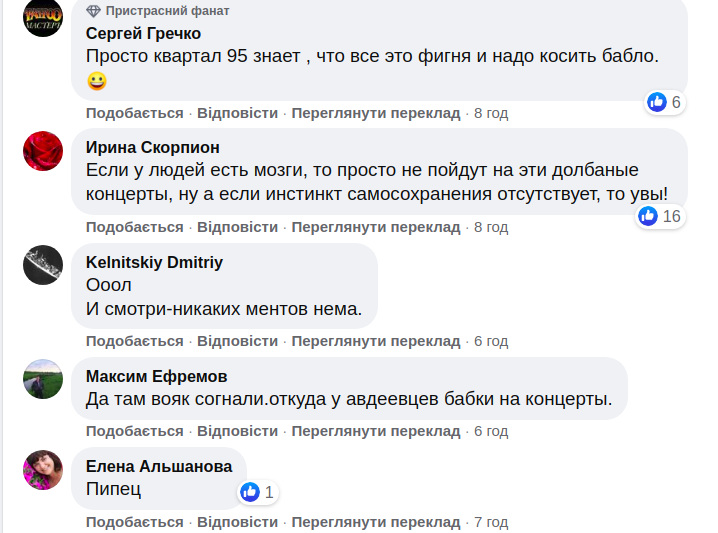Viewport: 718px width, 533px height.
Task: Translate Максим Ефремов's comment
Action: (x=376, y=431)
